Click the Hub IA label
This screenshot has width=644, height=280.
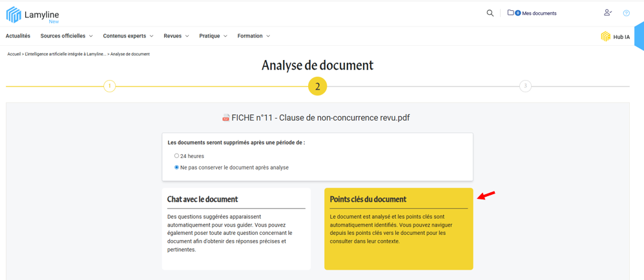621,37
